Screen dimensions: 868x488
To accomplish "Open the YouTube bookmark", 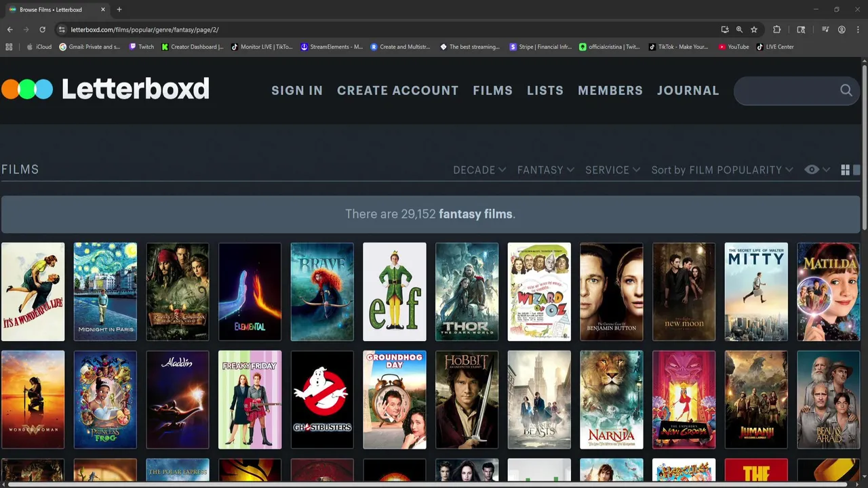I will click(x=734, y=47).
